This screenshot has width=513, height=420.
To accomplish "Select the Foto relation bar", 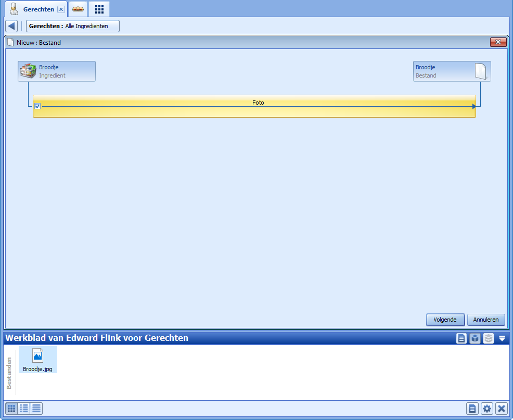I will tap(254, 106).
